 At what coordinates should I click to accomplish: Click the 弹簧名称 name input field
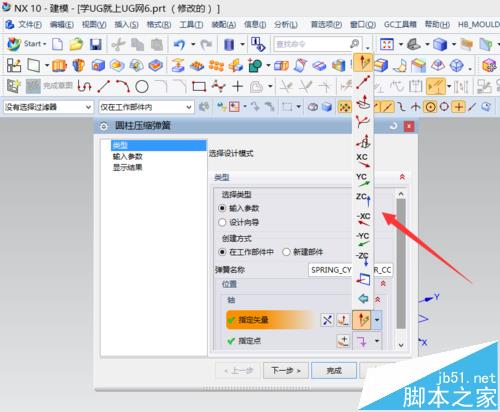coord(351,270)
